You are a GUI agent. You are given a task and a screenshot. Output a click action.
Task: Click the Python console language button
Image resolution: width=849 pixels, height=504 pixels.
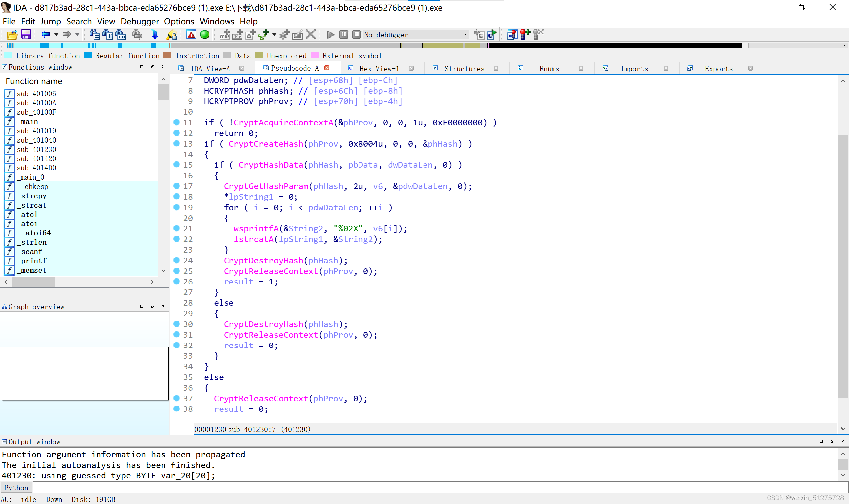[16, 488]
